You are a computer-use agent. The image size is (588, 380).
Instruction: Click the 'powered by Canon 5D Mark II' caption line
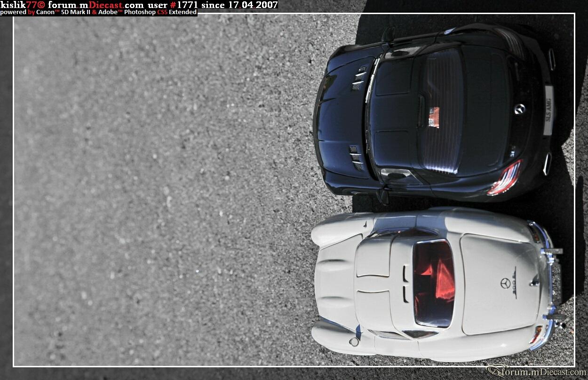(98, 12)
